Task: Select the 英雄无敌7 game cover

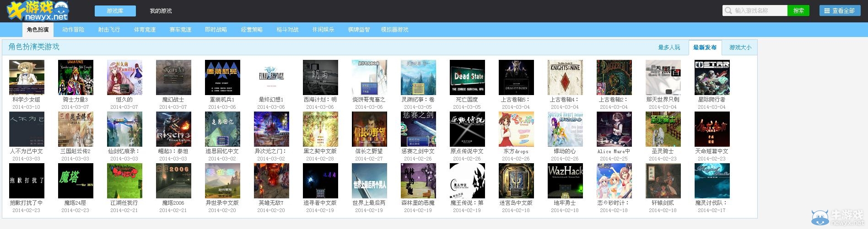Action: 271,181
